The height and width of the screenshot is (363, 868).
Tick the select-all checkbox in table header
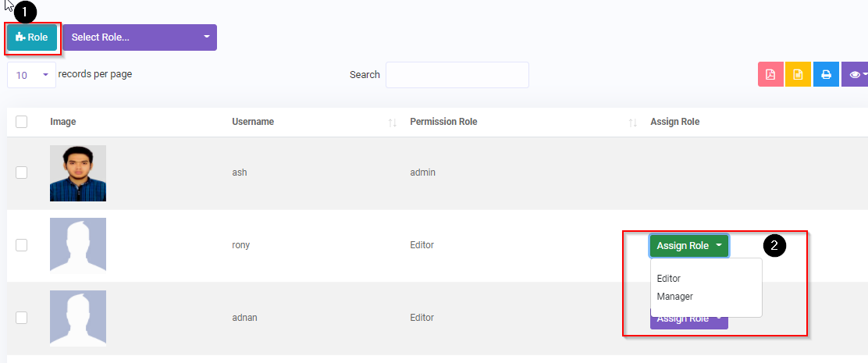pos(22,122)
